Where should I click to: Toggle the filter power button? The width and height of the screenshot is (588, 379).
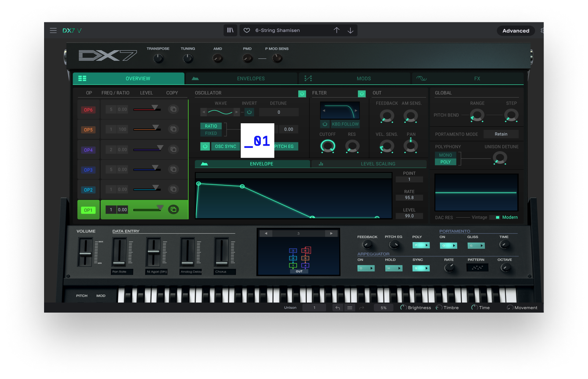(x=362, y=94)
